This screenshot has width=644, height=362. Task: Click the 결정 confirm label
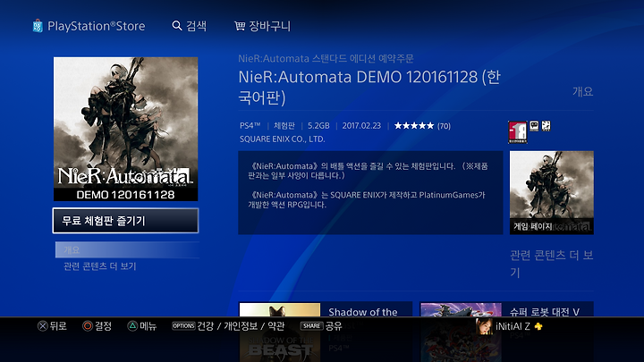103,326
